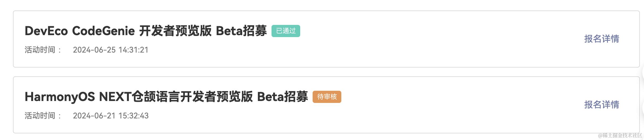Click the word "DevEco" in first title

[46, 31]
